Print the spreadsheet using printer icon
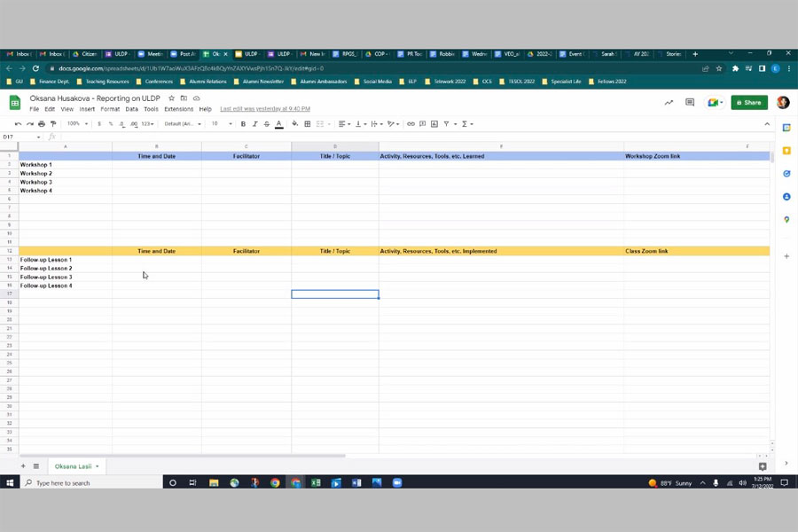The image size is (798, 532). pyautogui.click(x=42, y=124)
